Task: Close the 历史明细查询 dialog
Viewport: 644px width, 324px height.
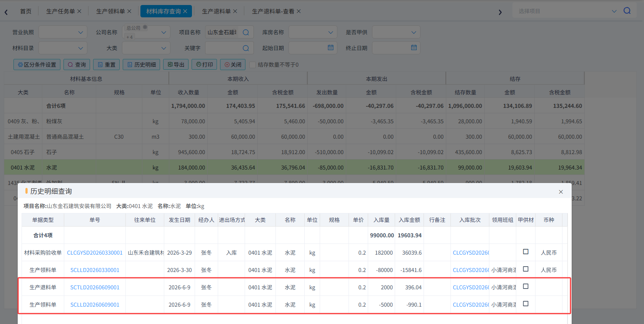Action: click(561, 191)
